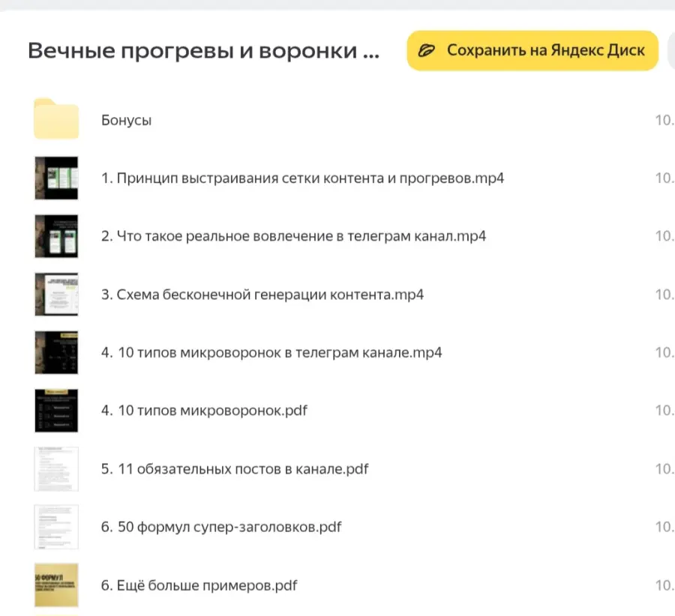Click dark thumbnail of 10 типов микроворонок.pdf
This screenshot has width=675, height=616.
pos(56,410)
